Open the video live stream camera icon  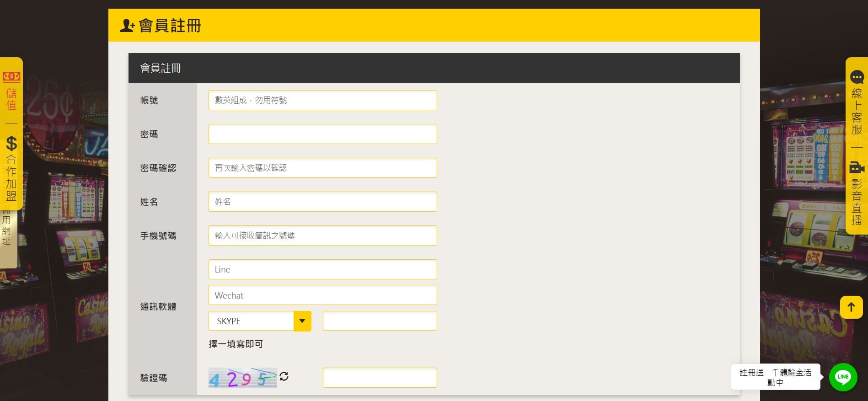tap(857, 167)
